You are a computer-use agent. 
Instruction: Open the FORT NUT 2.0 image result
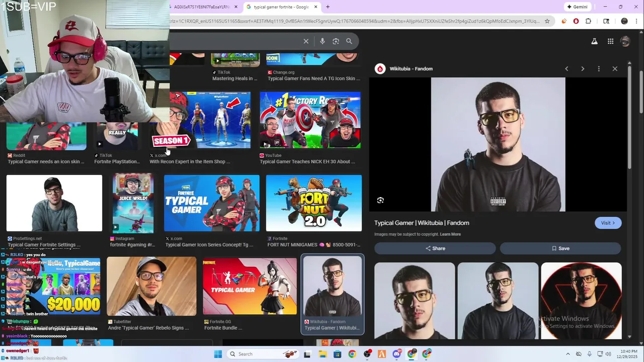(x=314, y=203)
